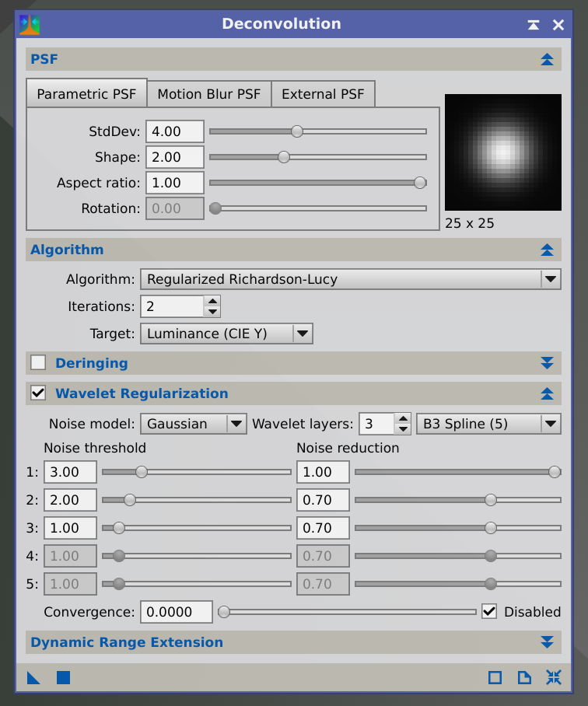
Task: Collapse the Algorithm section
Action: 547,250
